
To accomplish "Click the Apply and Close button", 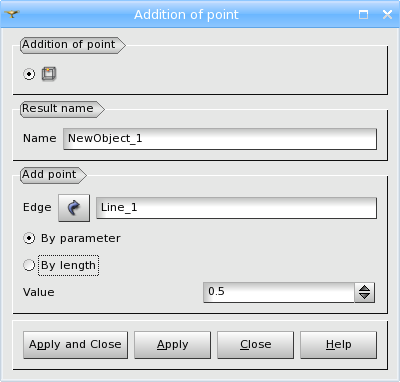I will (75, 345).
